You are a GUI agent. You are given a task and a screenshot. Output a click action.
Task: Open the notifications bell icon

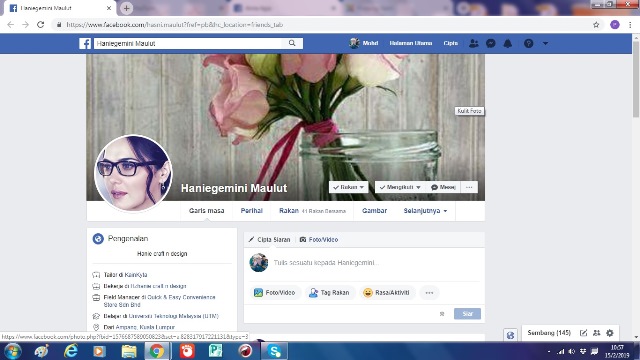[x=507, y=43]
